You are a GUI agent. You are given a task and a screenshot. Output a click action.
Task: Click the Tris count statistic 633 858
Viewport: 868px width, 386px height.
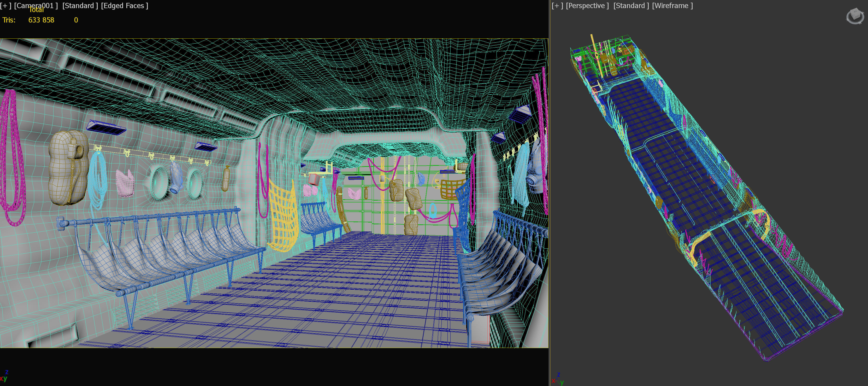pos(41,20)
